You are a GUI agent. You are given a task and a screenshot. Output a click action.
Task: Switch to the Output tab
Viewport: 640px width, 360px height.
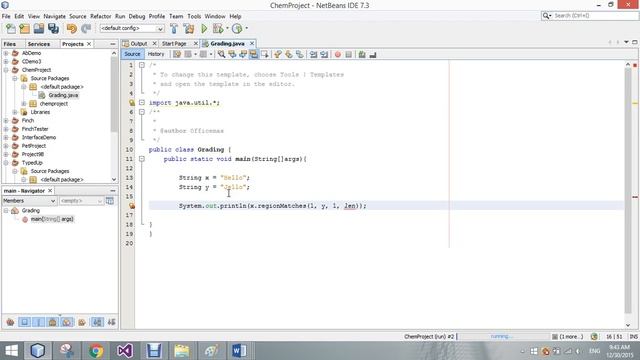click(138, 44)
